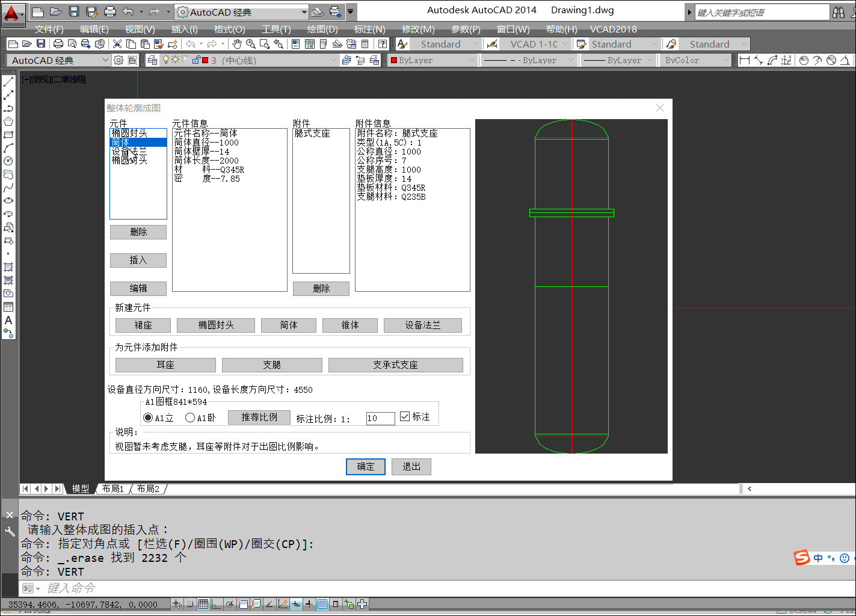The height and width of the screenshot is (616, 856).
Task: Click the red ByLayer color swatch dropdown
Action: 433,60
